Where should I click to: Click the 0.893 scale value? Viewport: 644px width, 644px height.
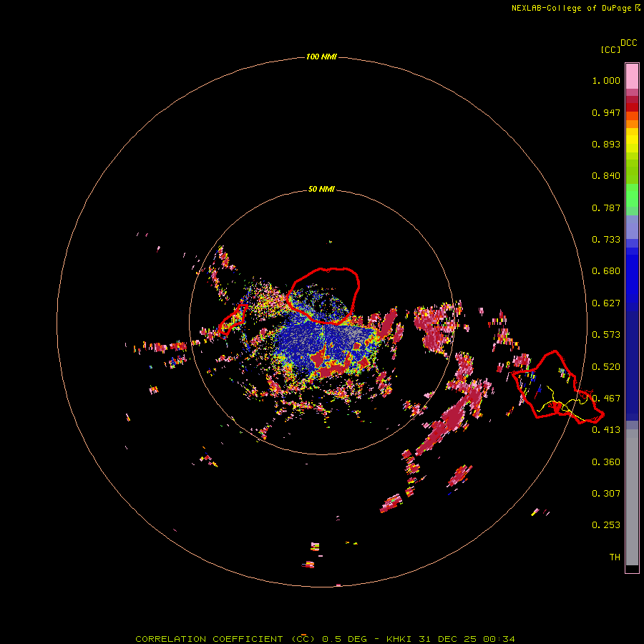pyautogui.click(x=606, y=144)
